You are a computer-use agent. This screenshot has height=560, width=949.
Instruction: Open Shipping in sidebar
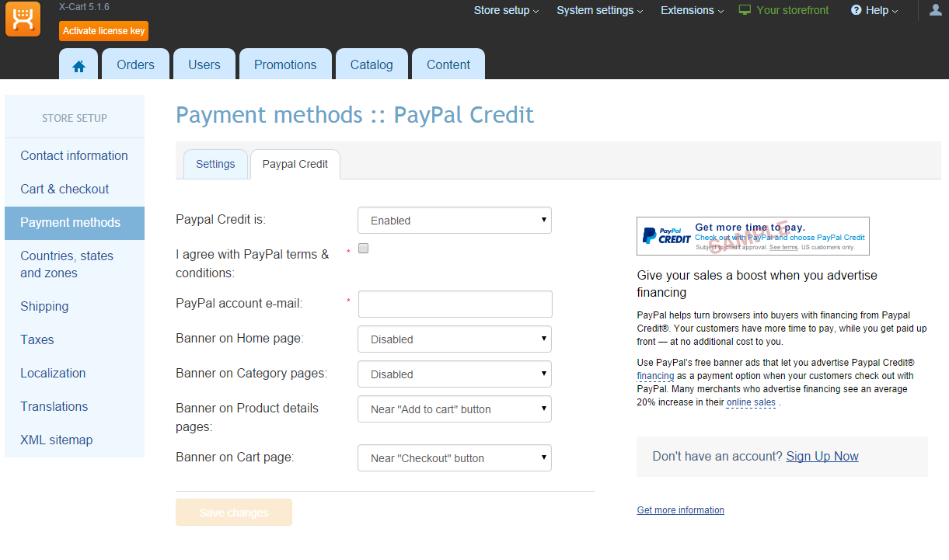(75, 306)
